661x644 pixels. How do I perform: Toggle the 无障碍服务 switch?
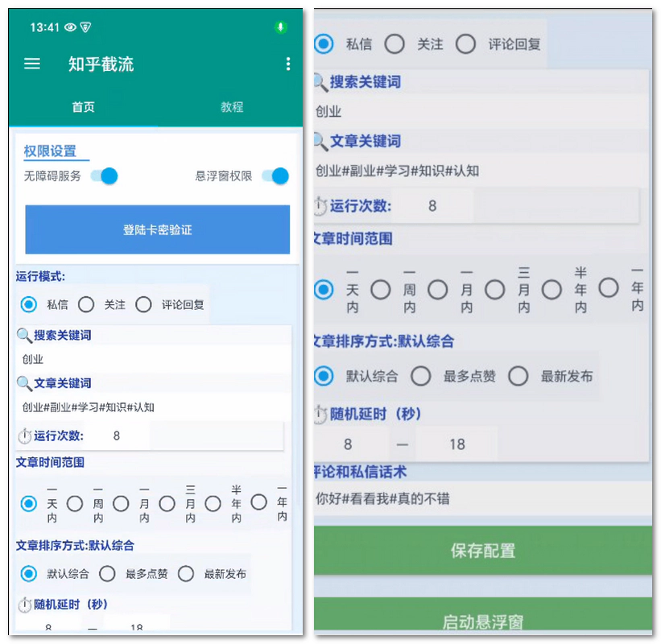(x=104, y=176)
